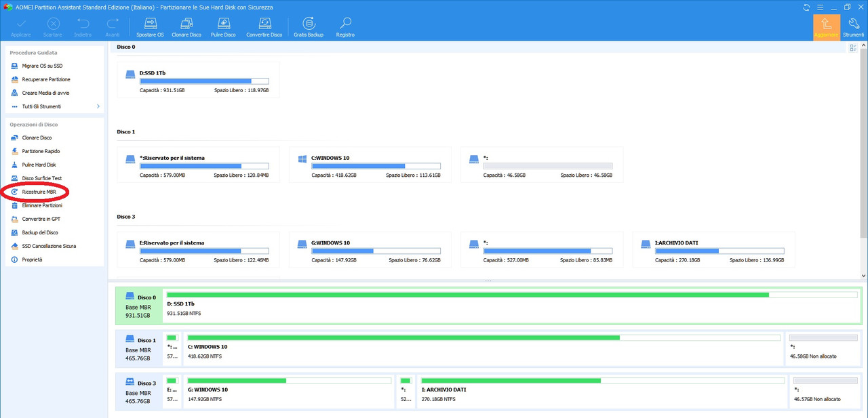
Task: Click the Procedura Guidata section header
Action: pos(33,52)
